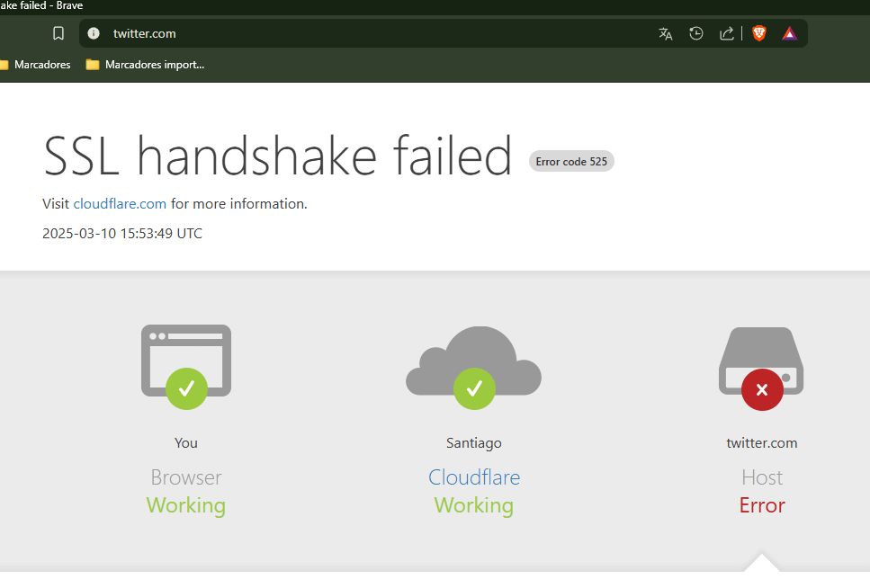The image size is (870, 588).
Task: Open the Marcadores import... bookmarks folder
Action: (x=146, y=65)
